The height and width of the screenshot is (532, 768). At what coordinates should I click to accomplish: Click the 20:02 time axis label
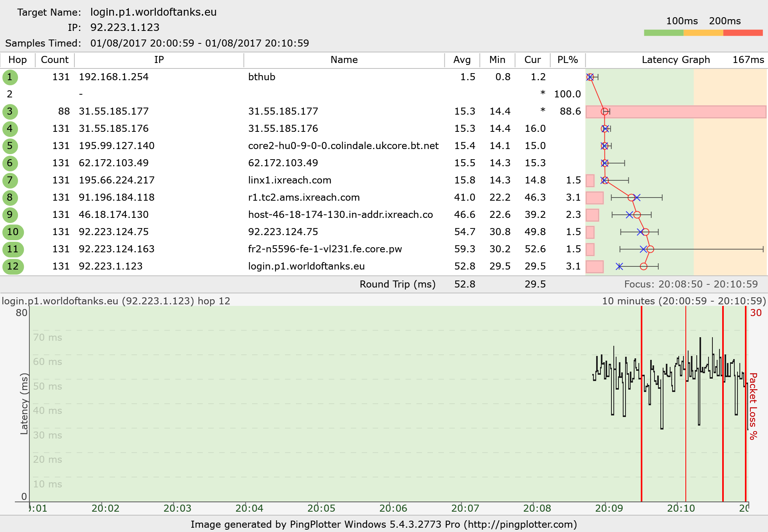(105, 509)
